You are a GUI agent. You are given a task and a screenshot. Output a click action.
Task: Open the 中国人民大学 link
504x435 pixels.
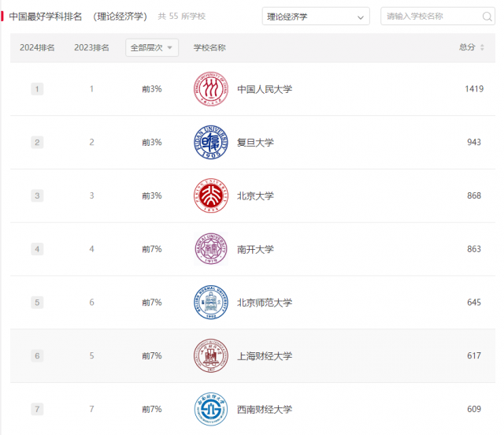pos(265,89)
